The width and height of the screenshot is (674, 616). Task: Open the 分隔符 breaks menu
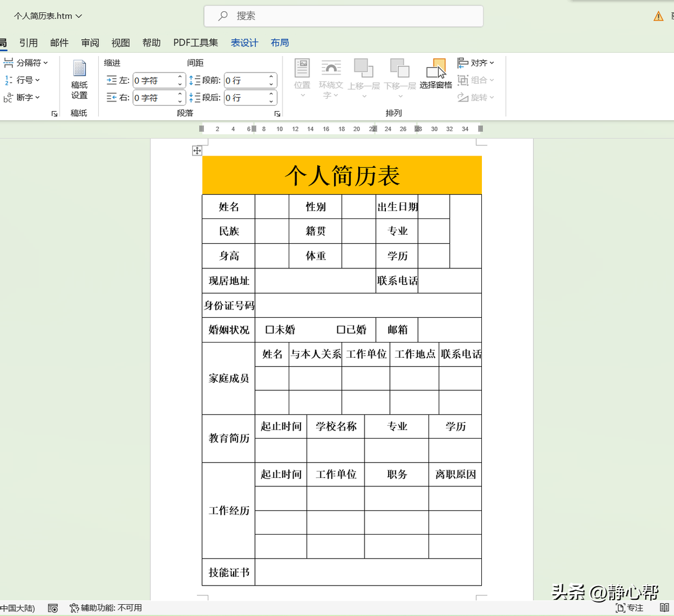coord(26,63)
